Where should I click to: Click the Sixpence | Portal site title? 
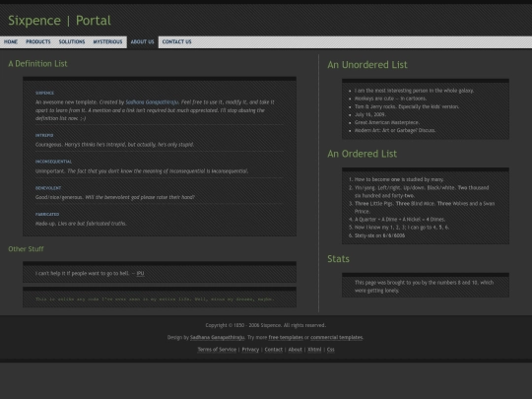pyautogui.click(x=59, y=21)
